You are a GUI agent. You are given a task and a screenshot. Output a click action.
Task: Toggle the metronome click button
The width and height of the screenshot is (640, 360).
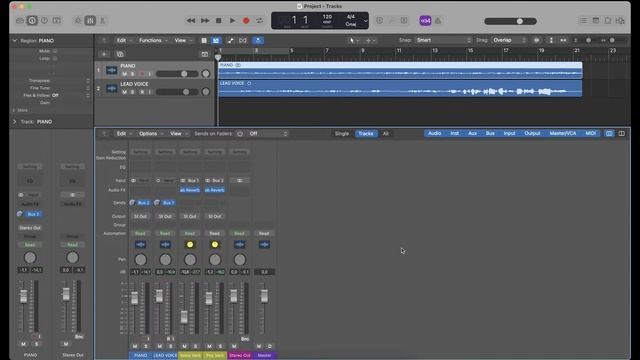tap(438, 20)
